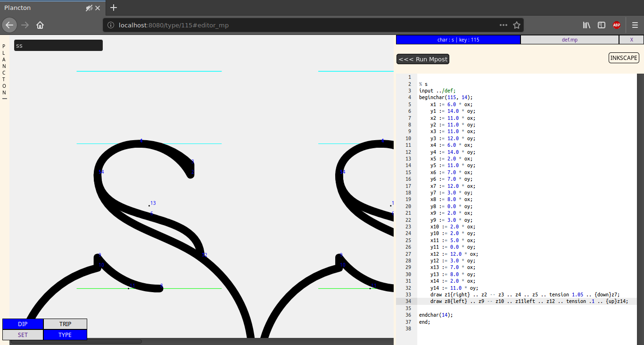Image resolution: width=644 pixels, height=345 pixels.
Task: Open the Library bookshelf icon
Action: point(587,25)
